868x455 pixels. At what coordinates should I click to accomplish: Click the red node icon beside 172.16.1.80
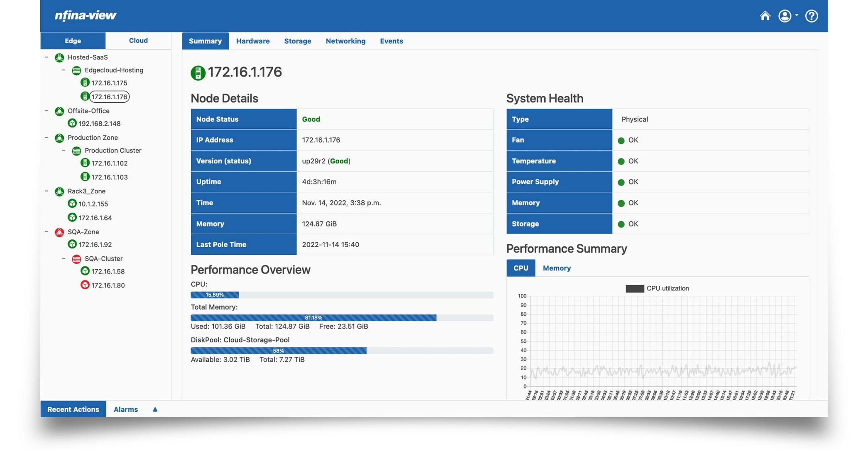[85, 285]
